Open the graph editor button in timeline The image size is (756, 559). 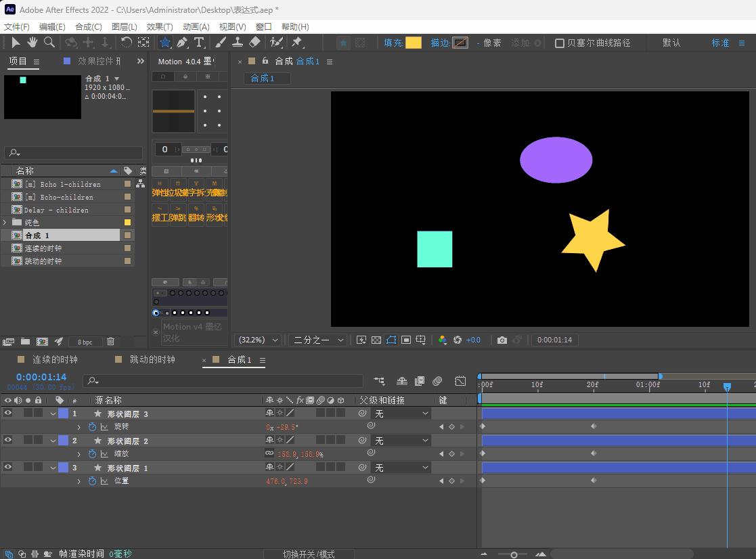pos(460,382)
